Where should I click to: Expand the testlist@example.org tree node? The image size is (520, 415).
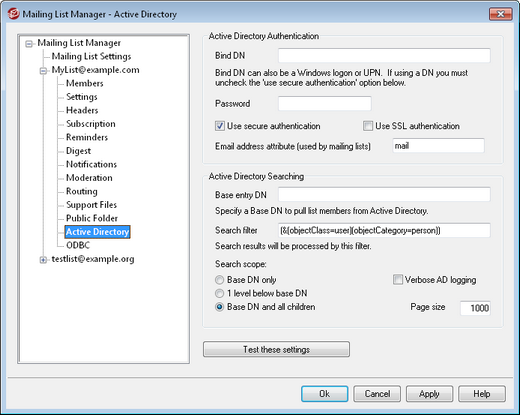point(43,260)
